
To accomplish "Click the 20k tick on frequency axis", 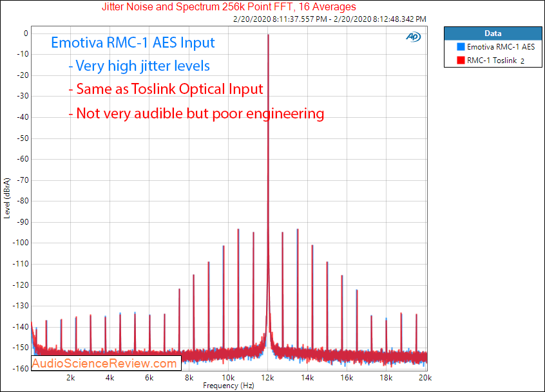I will 426,377.
